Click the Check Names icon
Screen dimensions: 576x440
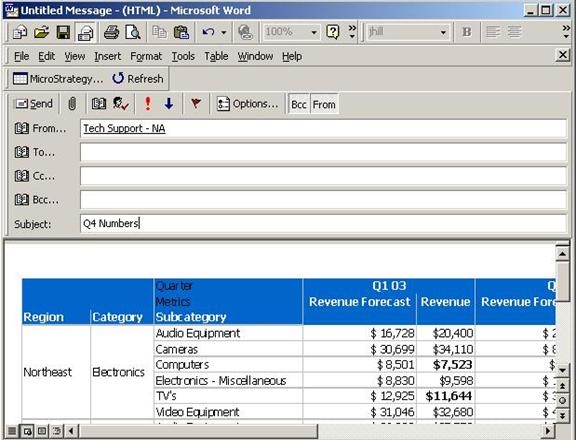point(120,104)
